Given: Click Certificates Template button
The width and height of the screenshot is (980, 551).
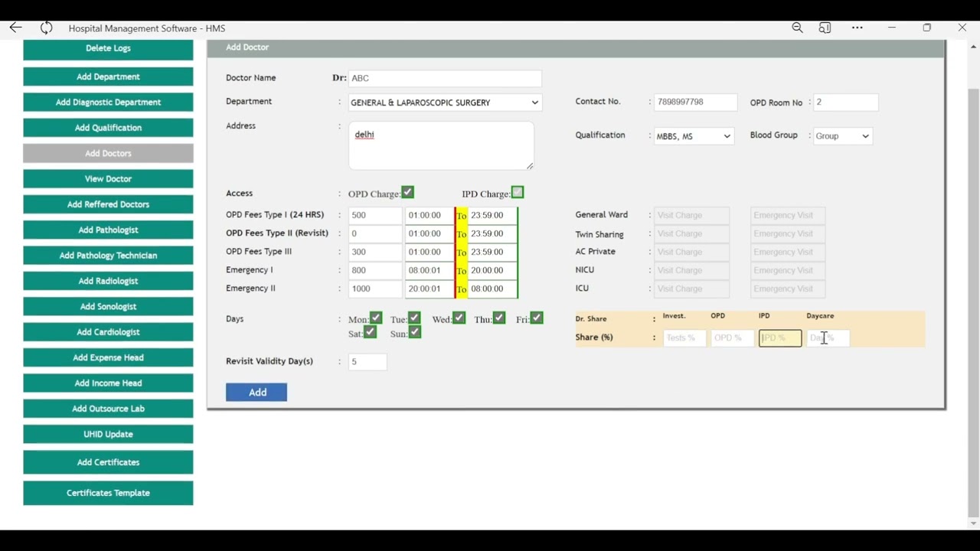Looking at the screenshot, I should pos(108,493).
